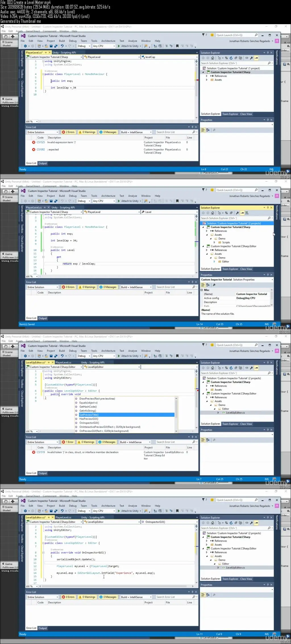Click View Code icon in the 2 Errors frame
Screen dimensions: 291x644
(247, 58)
